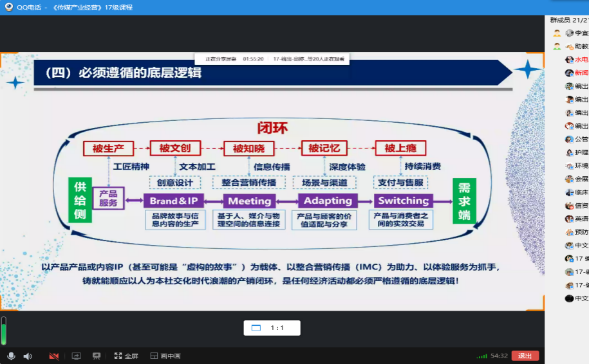Click the microphone volume level bar
589x364 pixels.
click(3, 331)
